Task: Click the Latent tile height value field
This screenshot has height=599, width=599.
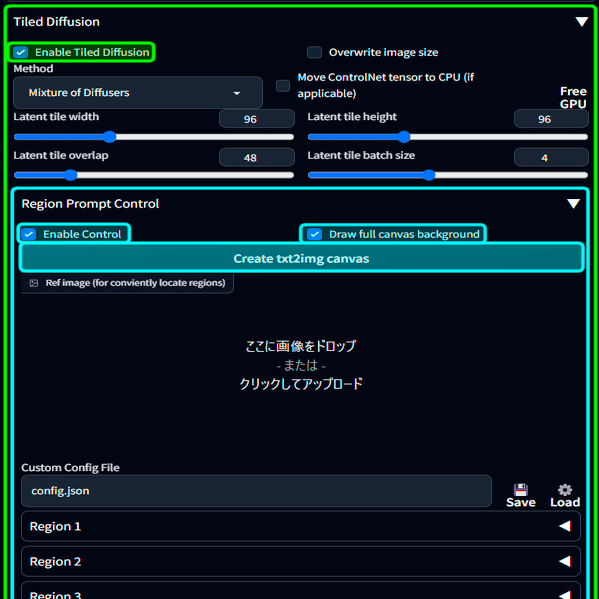Action: pyautogui.click(x=551, y=119)
